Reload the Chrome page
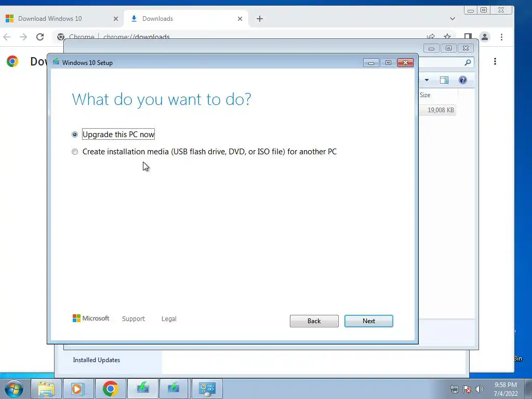Image resolution: width=532 pixels, height=399 pixels. click(x=40, y=37)
